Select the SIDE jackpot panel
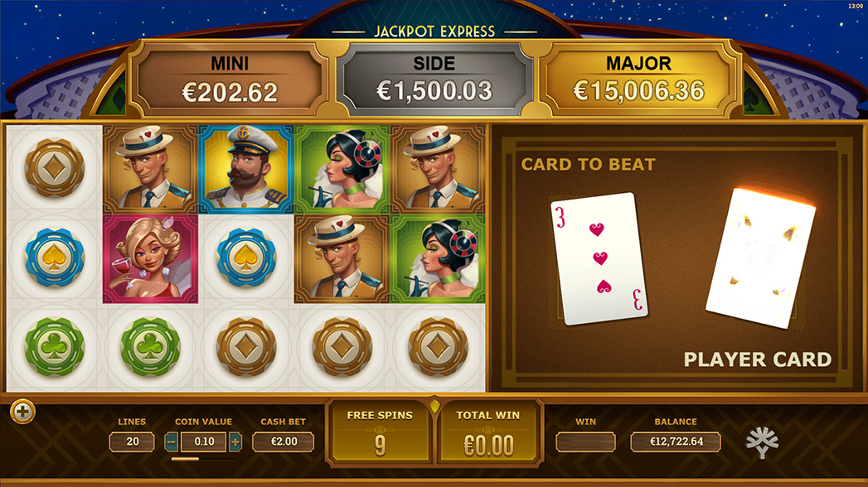This screenshot has height=487, width=868. [434, 79]
